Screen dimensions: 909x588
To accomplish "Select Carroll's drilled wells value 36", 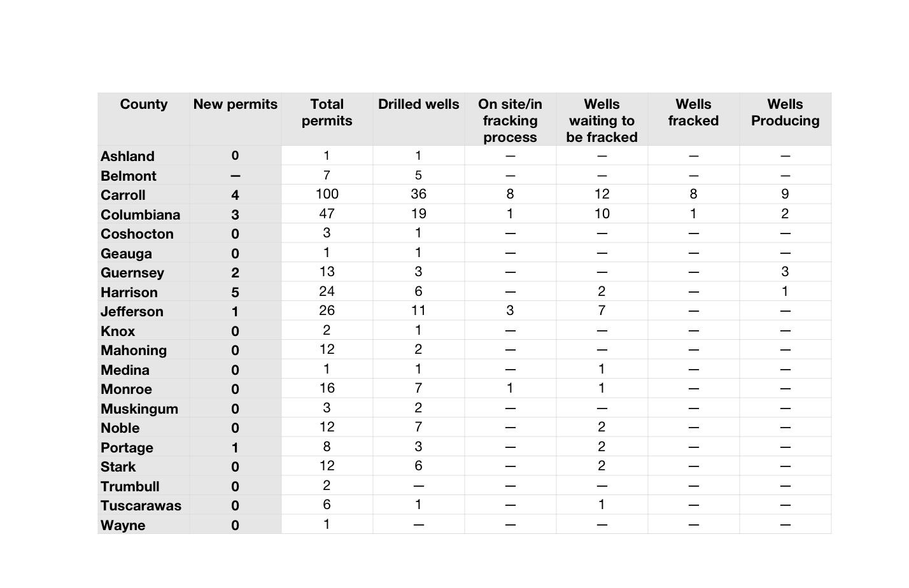I will 418,194.
